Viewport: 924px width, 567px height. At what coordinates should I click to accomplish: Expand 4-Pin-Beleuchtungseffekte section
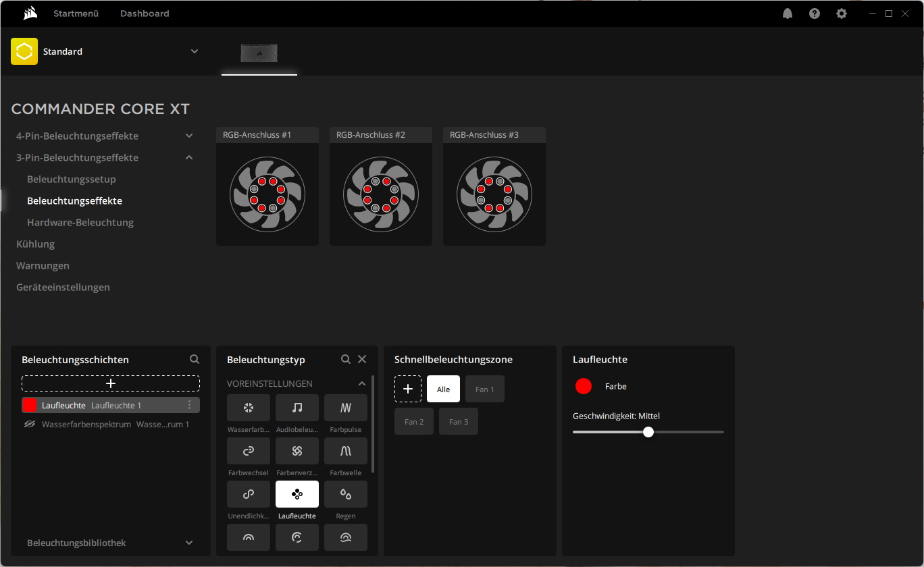click(189, 136)
